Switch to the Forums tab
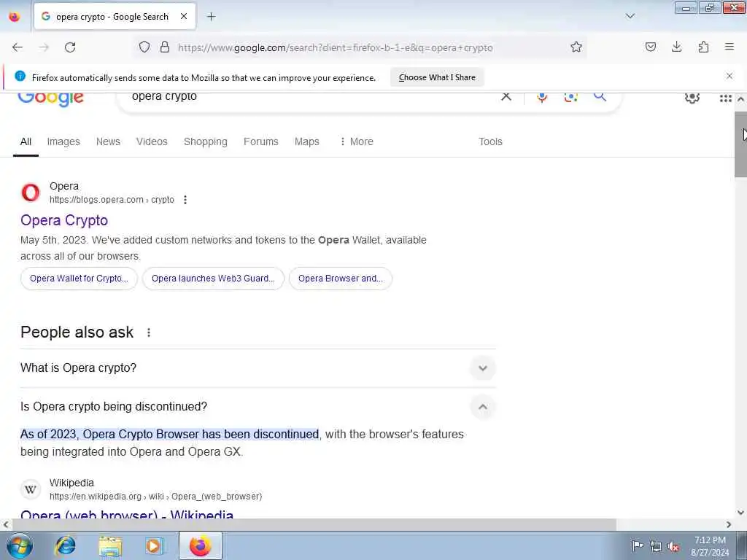Screen dimensions: 747x560 tap(260, 142)
